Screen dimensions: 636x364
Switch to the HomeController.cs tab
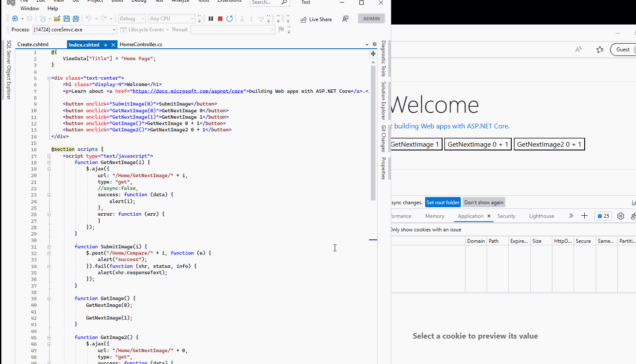[141, 44]
